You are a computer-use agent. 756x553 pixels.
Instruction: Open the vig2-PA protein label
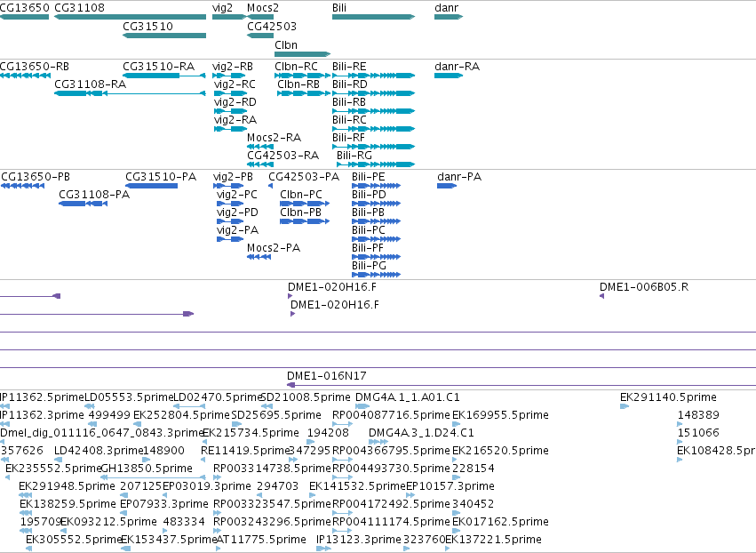(x=237, y=230)
